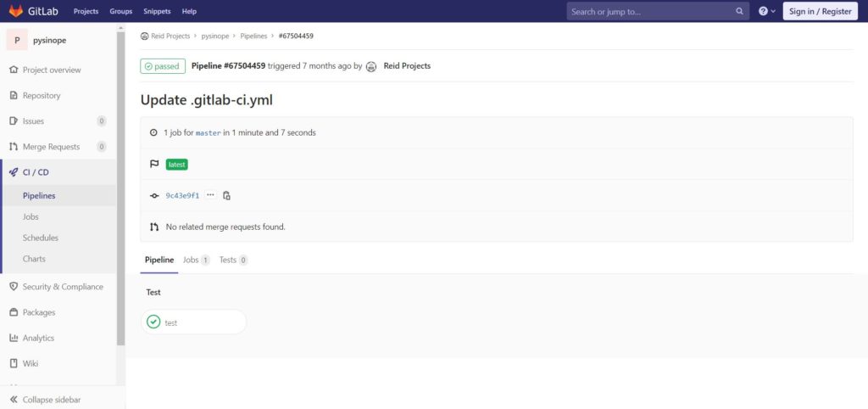Click No related merge requests found text
Viewport: 868px width, 409px height.
[x=225, y=227]
